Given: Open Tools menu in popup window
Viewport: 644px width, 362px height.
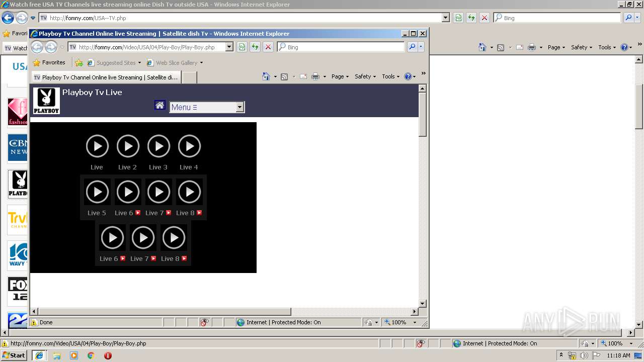Looking at the screenshot, I should (x=390, y=76).
